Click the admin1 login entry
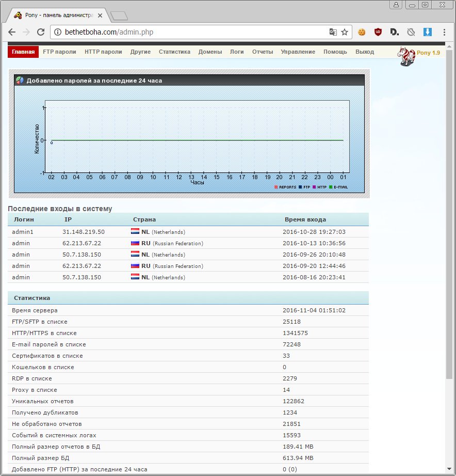 pos(23,232)
